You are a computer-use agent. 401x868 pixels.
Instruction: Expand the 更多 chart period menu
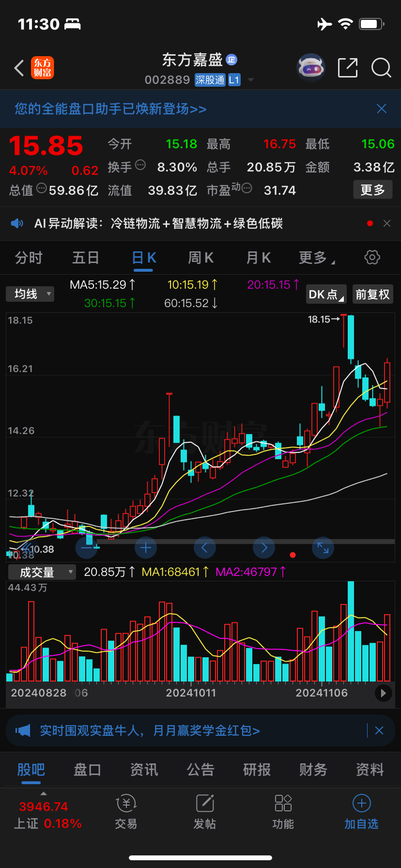click(317, 258)
